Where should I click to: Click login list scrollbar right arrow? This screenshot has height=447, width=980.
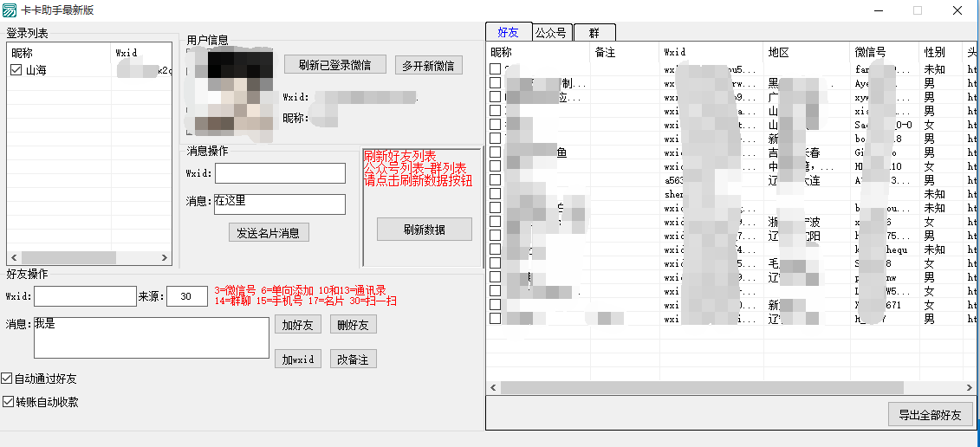pos(165,257)
